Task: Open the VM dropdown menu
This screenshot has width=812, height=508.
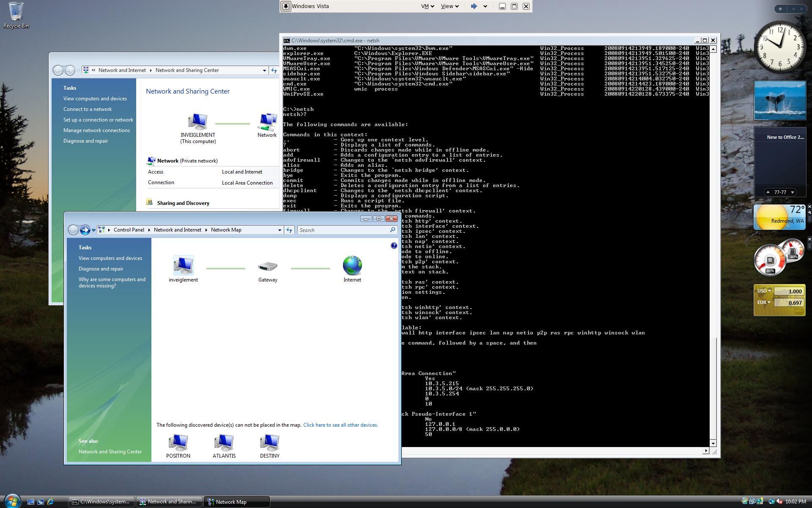Action: coord(428,6)
